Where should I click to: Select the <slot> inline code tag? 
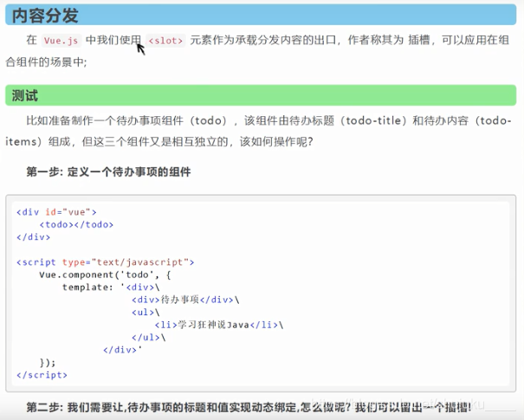165,41
